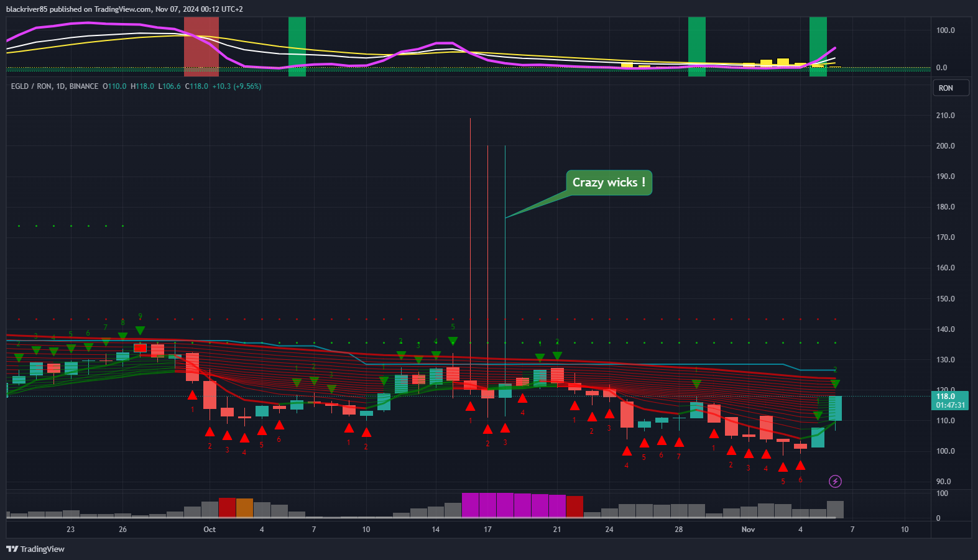Click the last teal candle at the right edge
Screen dimensions: 978x560
click(835, 408)
